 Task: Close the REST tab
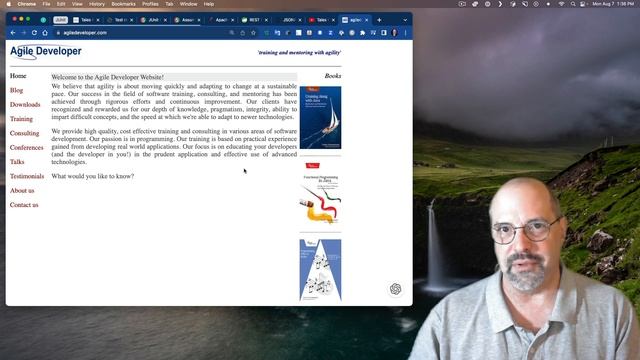[x=266, y=20]
